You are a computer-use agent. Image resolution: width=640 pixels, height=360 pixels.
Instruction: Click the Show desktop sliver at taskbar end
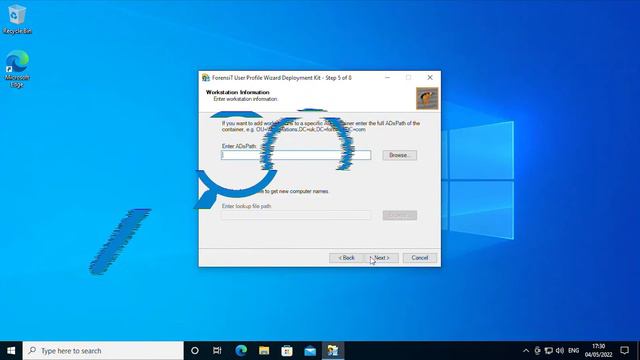pos(638,351)
